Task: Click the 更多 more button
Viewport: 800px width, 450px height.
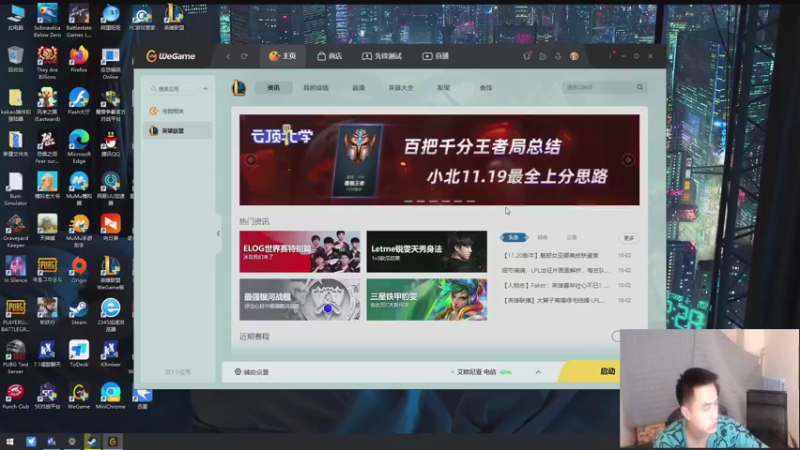Action: pos(629,238)
